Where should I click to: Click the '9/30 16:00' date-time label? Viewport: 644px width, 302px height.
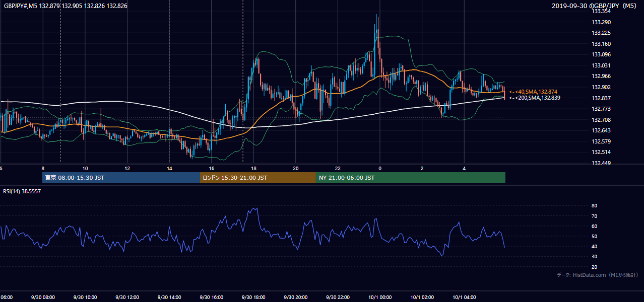point(212,297)
